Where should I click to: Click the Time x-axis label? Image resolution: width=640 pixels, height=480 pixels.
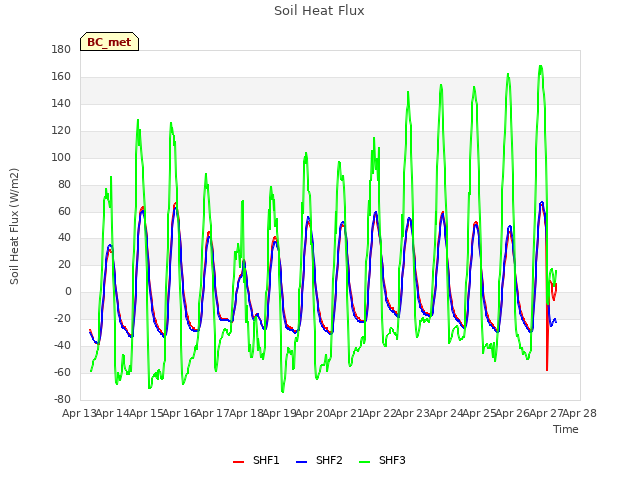point(566,429)
